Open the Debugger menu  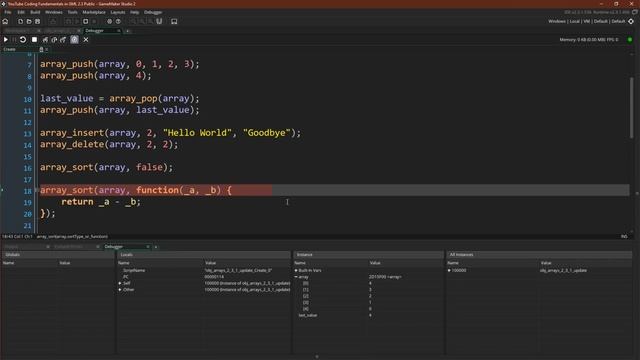click(x=153, y=12)
